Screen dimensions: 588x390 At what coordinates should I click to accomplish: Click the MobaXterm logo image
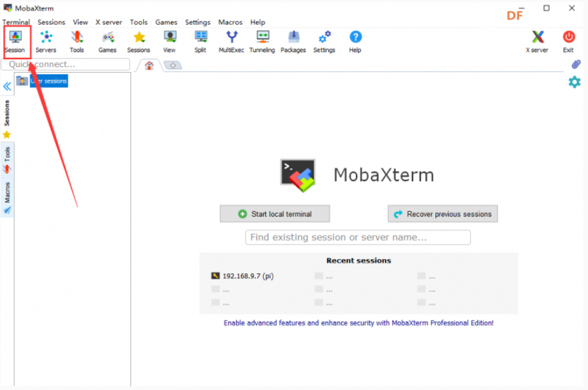(x=298, y=175)
